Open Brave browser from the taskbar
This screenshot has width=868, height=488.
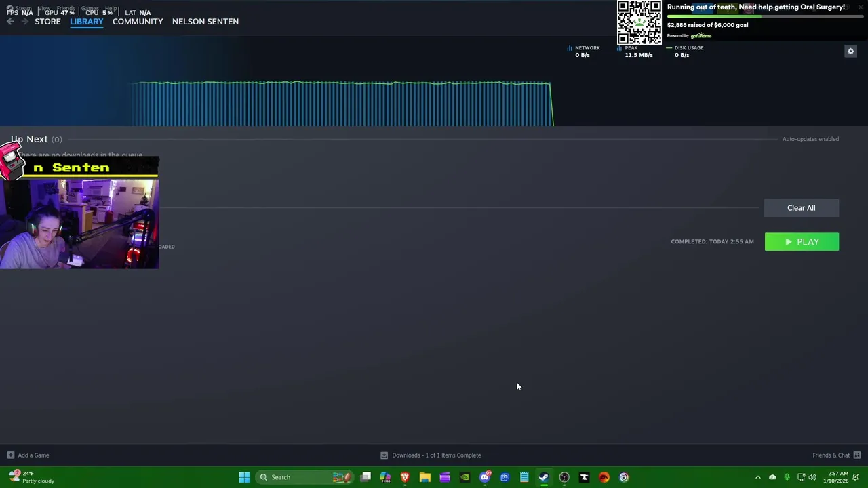[405, 477]
